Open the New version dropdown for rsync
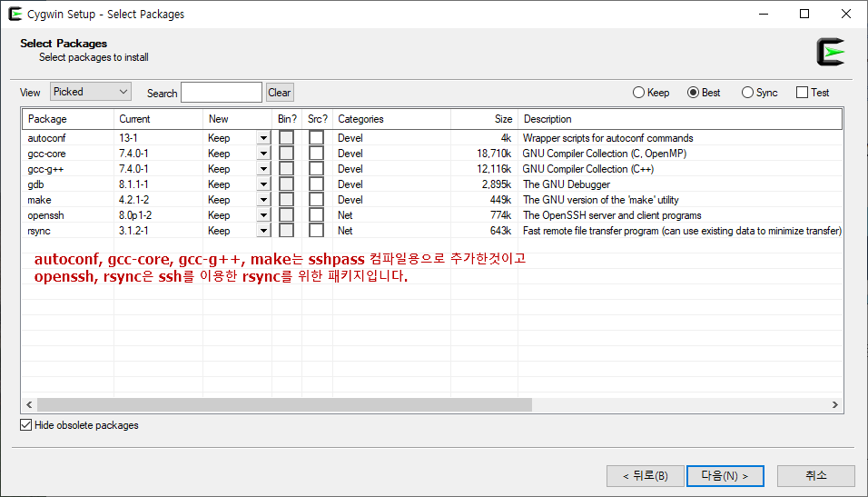 [263, 231]
